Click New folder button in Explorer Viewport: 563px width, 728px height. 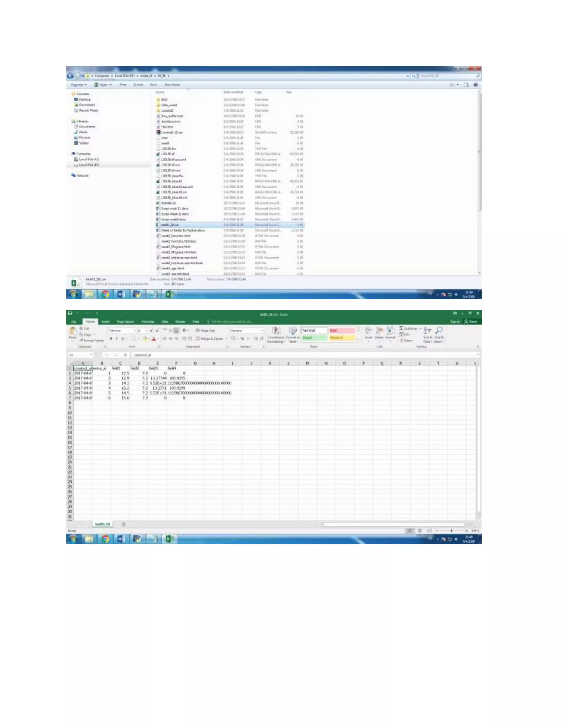pyautogui.click(x=172, y=85)
